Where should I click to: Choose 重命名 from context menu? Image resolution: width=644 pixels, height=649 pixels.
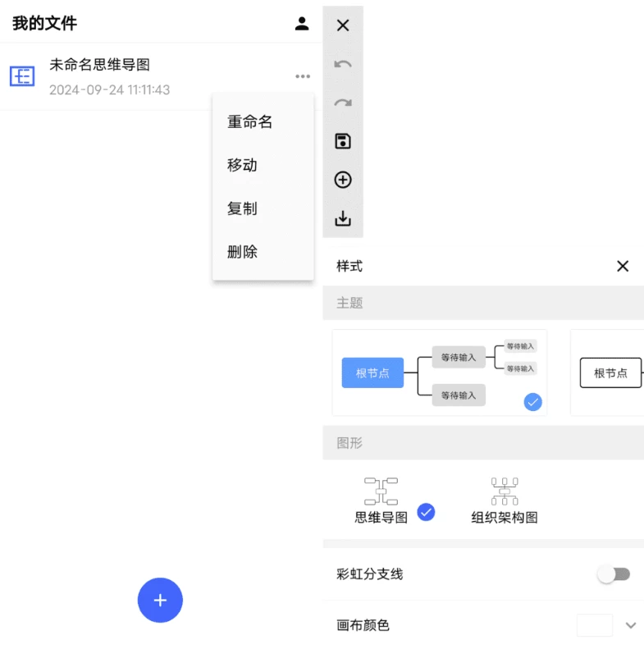(249, 121)
